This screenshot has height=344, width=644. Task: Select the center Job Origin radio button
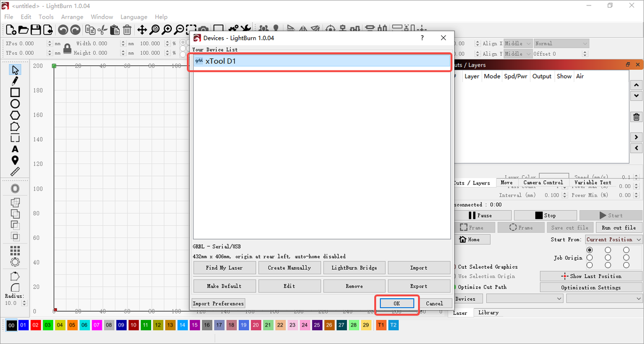608,257
